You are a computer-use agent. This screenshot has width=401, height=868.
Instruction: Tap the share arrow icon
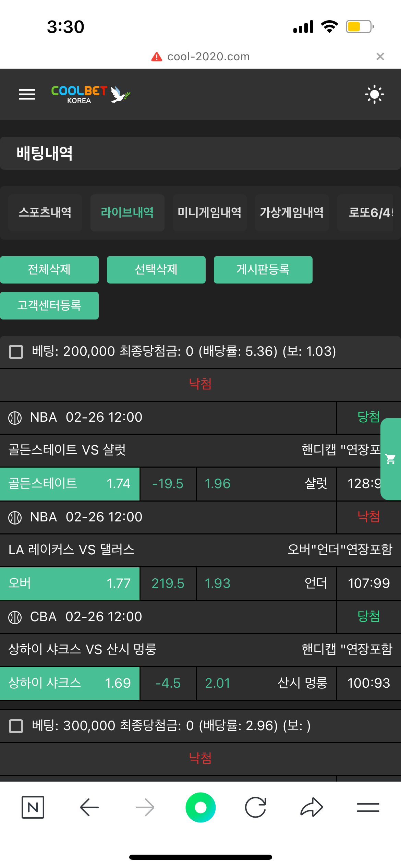click(x=312, y=807)
